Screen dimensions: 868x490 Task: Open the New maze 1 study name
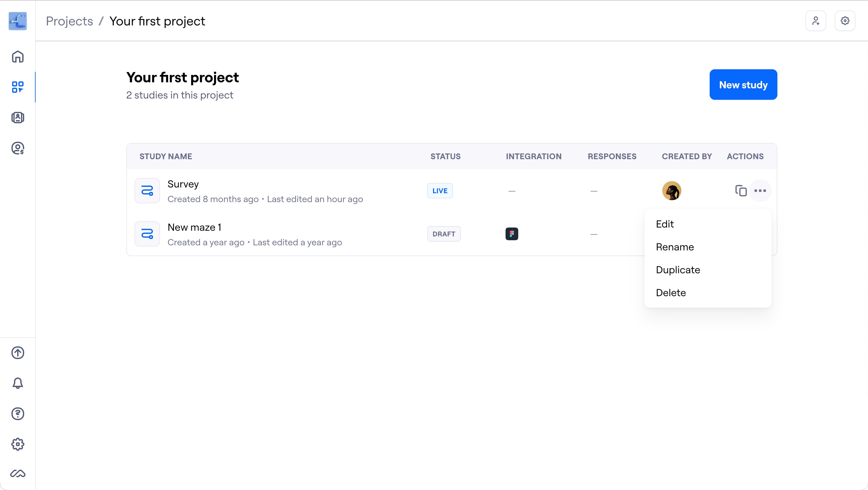[194, 227]
